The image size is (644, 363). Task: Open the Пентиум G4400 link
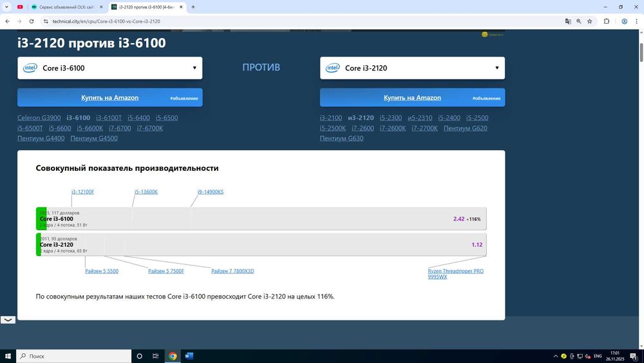(x=41, y=139)
